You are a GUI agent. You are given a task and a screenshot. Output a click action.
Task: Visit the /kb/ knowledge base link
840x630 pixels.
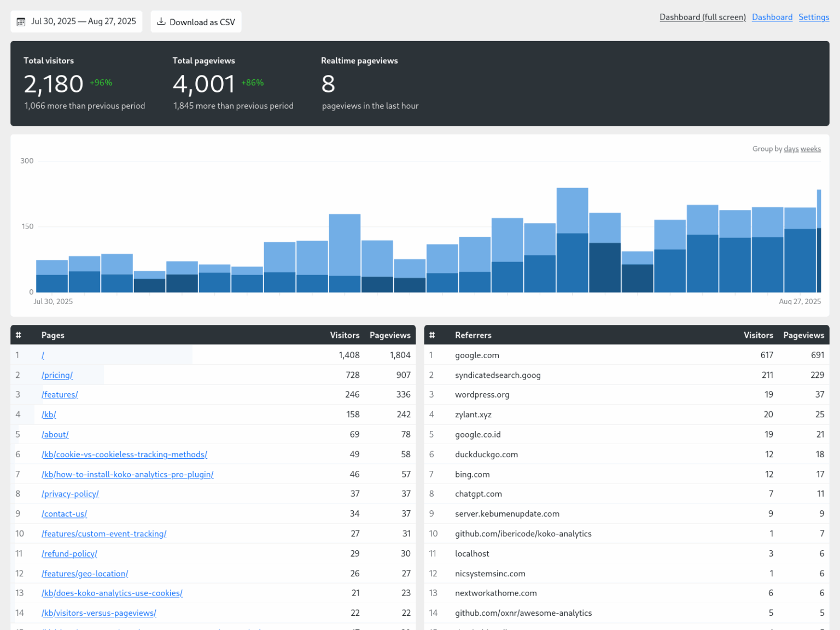(x=48, y=414)
